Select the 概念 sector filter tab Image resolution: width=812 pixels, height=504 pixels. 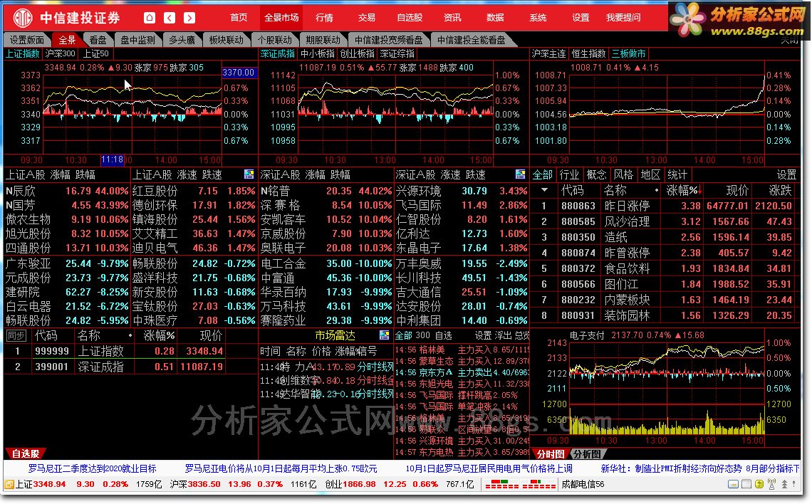[596, 174]
